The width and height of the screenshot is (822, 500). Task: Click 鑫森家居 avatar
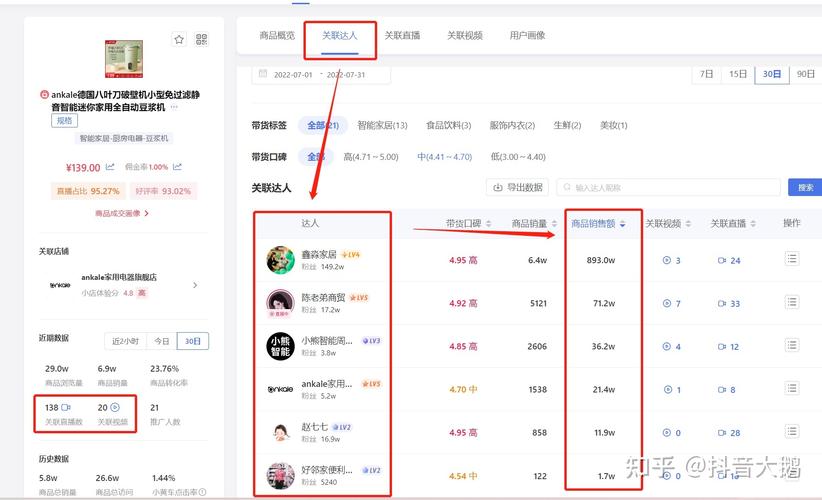tap(280, 260)
